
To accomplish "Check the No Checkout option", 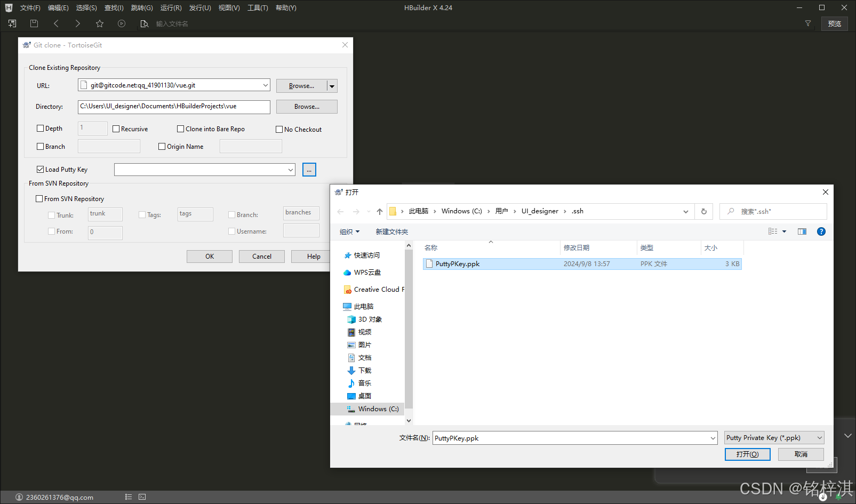I will click(x=279, y=130).
